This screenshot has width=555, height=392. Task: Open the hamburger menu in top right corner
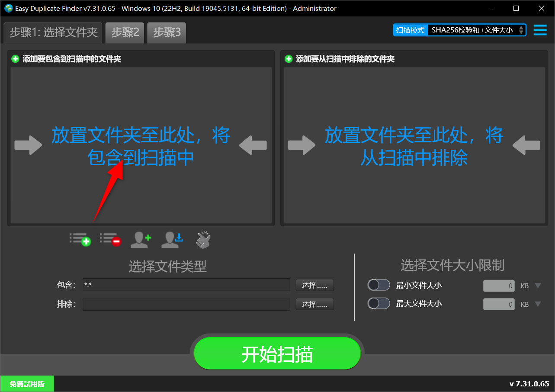click(x=540, y=30)
